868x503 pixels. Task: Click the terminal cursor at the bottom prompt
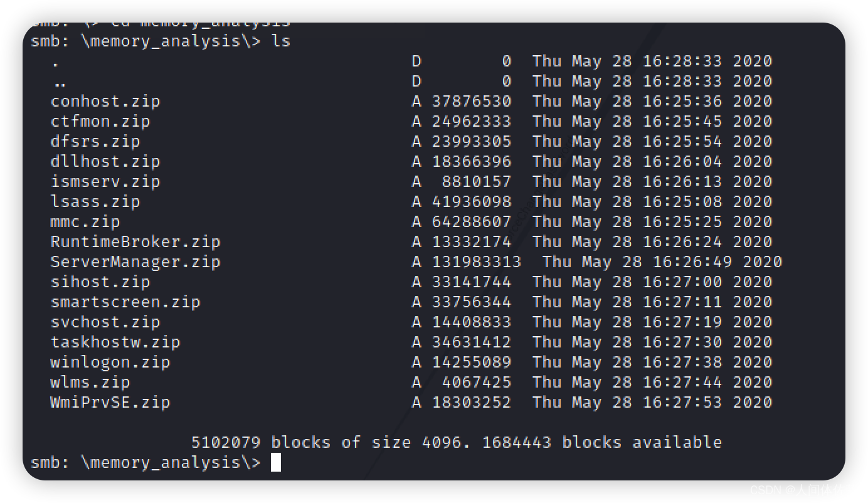pyautogui.click(x=276, y=462)
